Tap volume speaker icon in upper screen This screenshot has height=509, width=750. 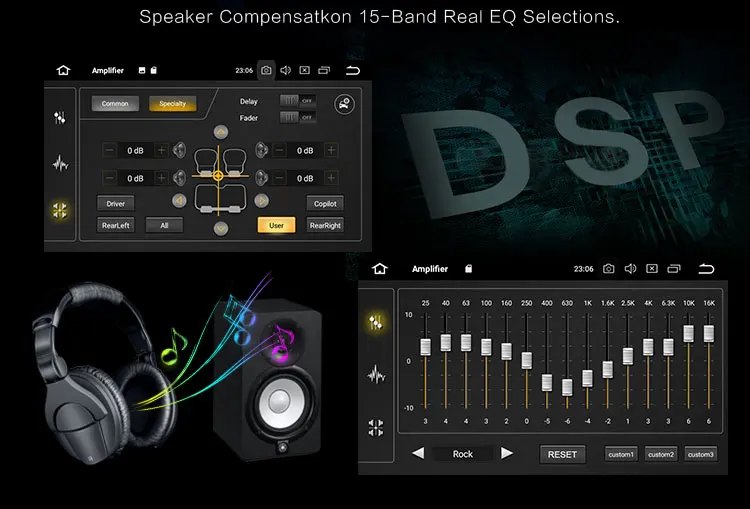286,70
